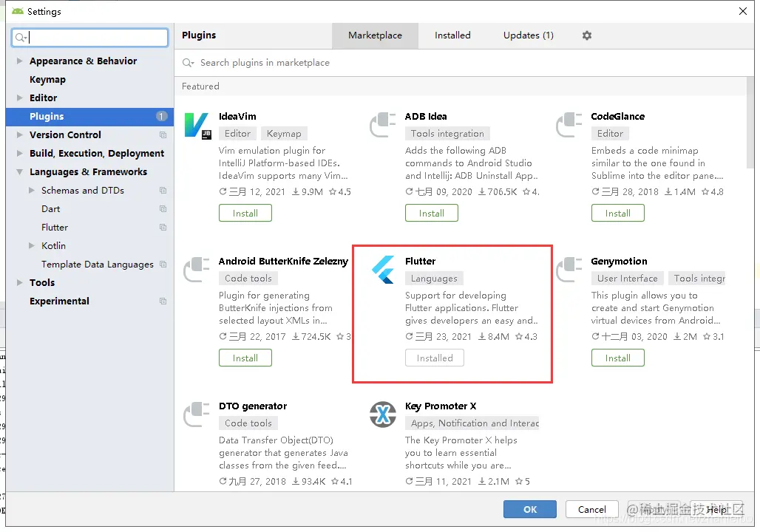The width and height of the screenshot is (760, 532).
Task: Click the ADB Idea plugin icon
Action: click(383, 125)
